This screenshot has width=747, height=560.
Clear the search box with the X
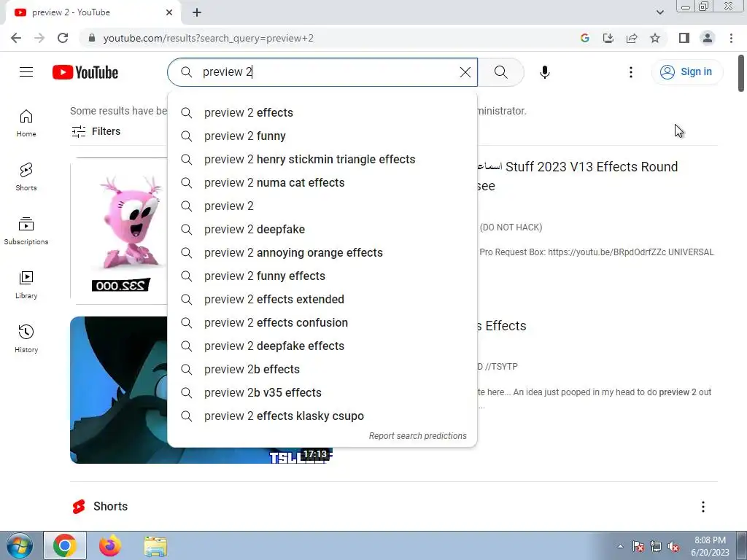[x=465, y=72]
